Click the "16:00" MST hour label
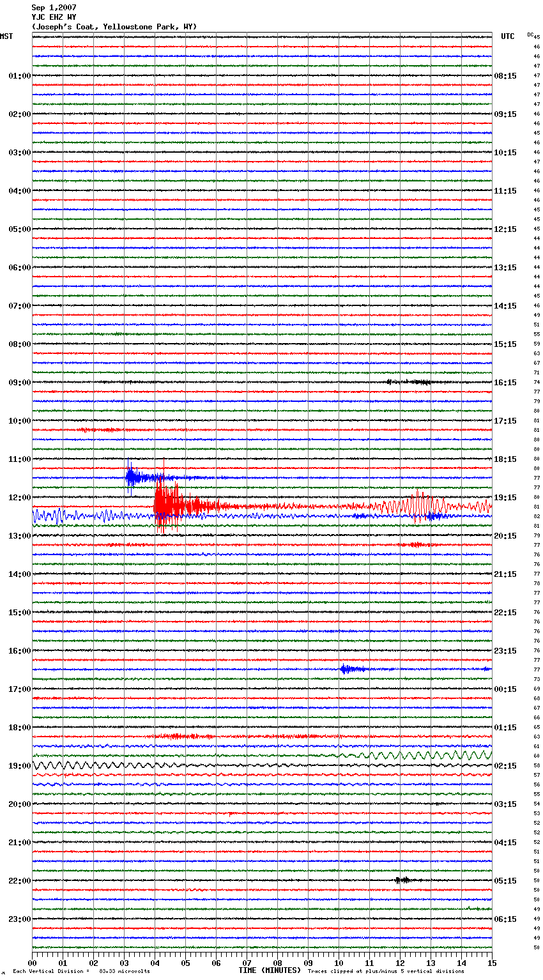Viewport: 543px width, 980px height. coord(19,651)
